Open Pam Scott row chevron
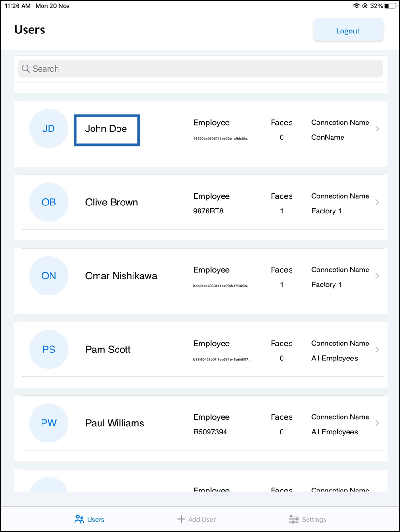Image resolution: width=400 pixels, height=532 pixels. (x=377, y=350)
